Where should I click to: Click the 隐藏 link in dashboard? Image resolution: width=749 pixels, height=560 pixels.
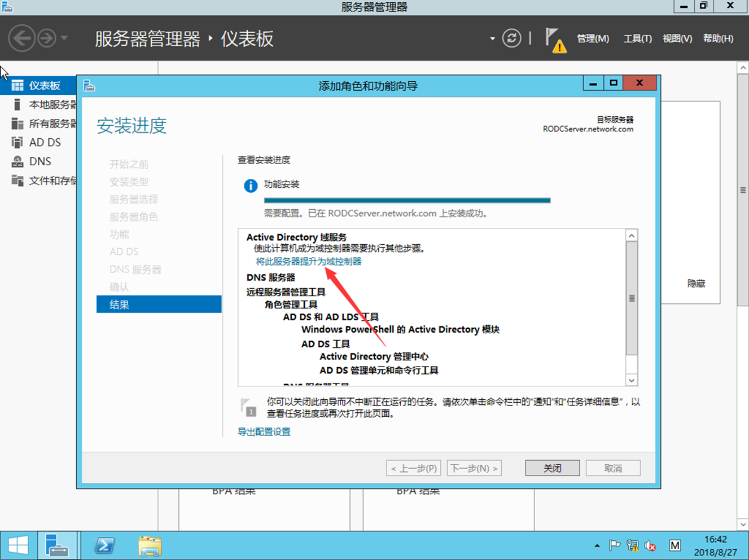(696, 284)
